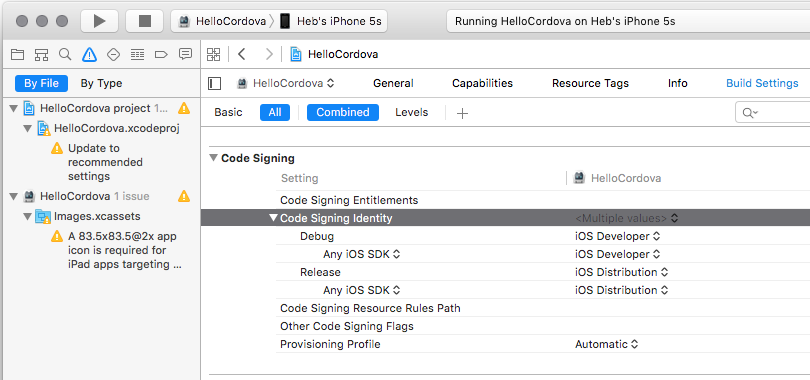The height and width of the screenshot is (380, 810).
Task: Open the General tab
Action: (393, 83)
